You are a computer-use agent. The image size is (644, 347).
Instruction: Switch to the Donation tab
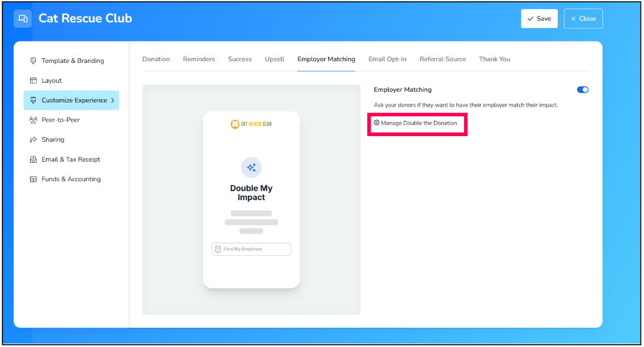point(156,59)
